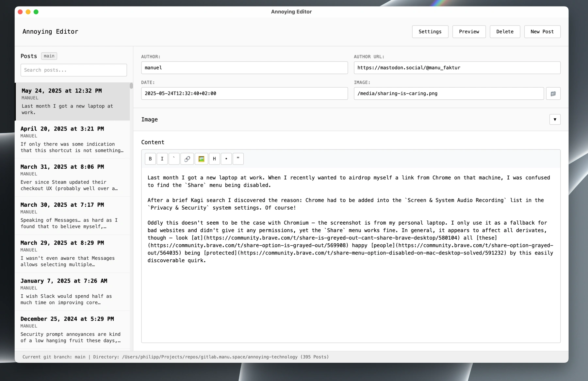Insert an image using the picture icon

click(x=201, y=159)
